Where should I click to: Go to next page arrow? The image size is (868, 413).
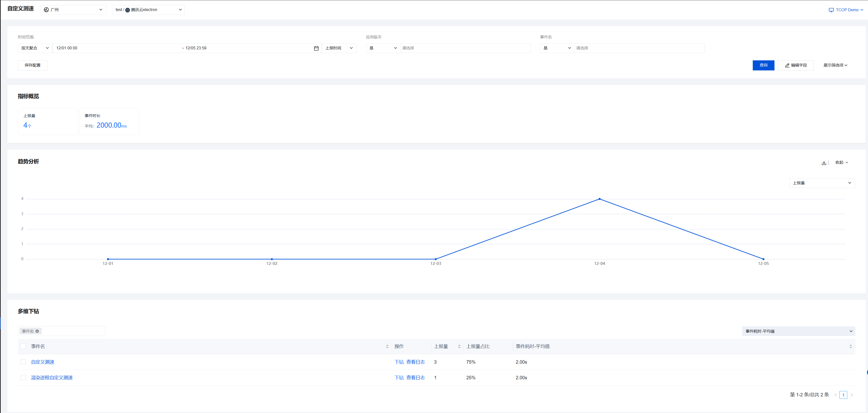coord(851,395)
